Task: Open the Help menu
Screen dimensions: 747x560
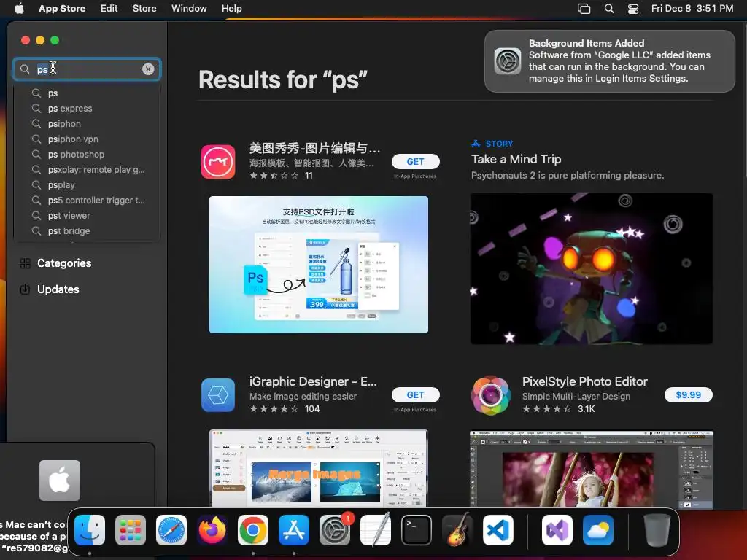Action: 231,8
